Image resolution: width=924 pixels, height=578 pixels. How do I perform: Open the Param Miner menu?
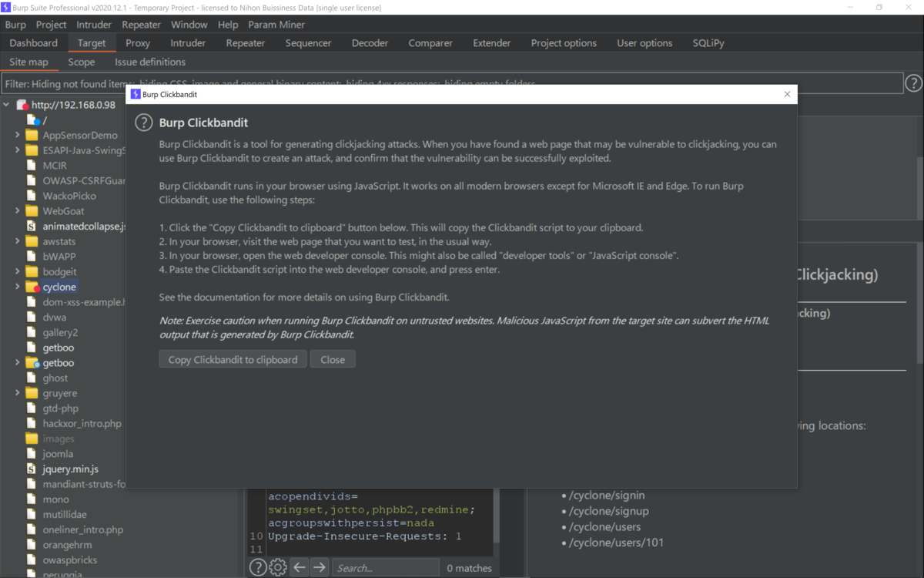[x=276, y=25]
